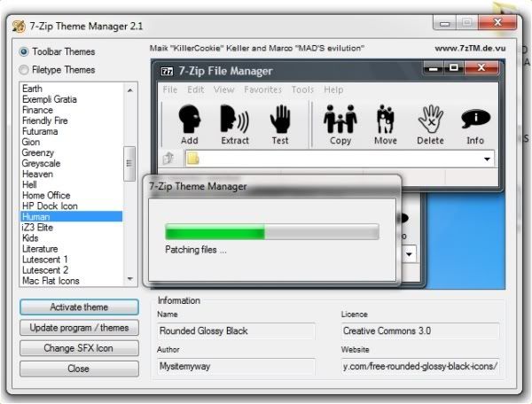Click the preview address bar field
The height and width of the screenshot is (404, 532).
[340, 159]
